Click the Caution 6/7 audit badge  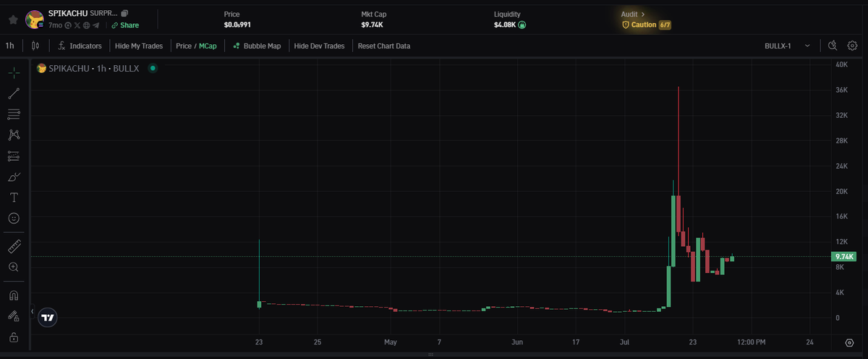(647, 25)
